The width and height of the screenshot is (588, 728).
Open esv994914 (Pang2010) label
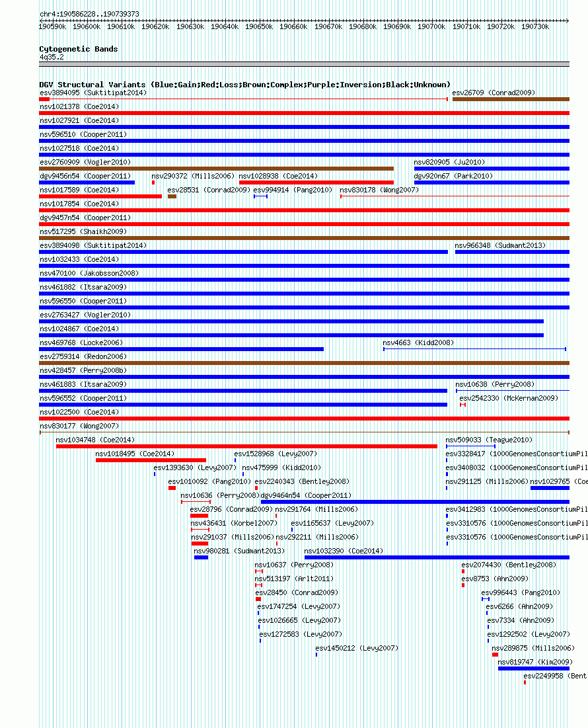tap(293, 190)
